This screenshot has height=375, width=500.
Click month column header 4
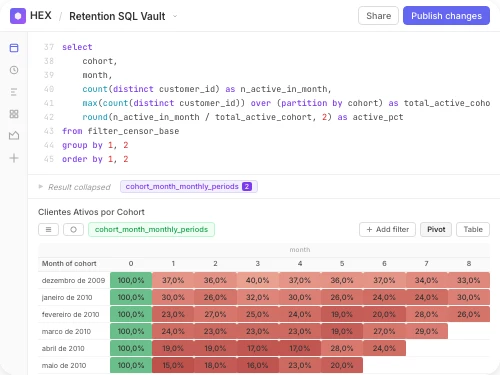tap(300, 263)
